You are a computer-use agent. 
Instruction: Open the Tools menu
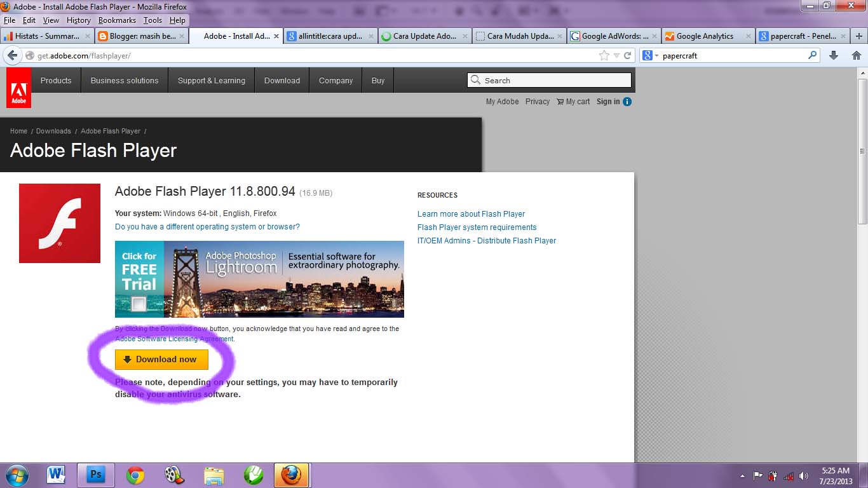(x=153, y=20)
